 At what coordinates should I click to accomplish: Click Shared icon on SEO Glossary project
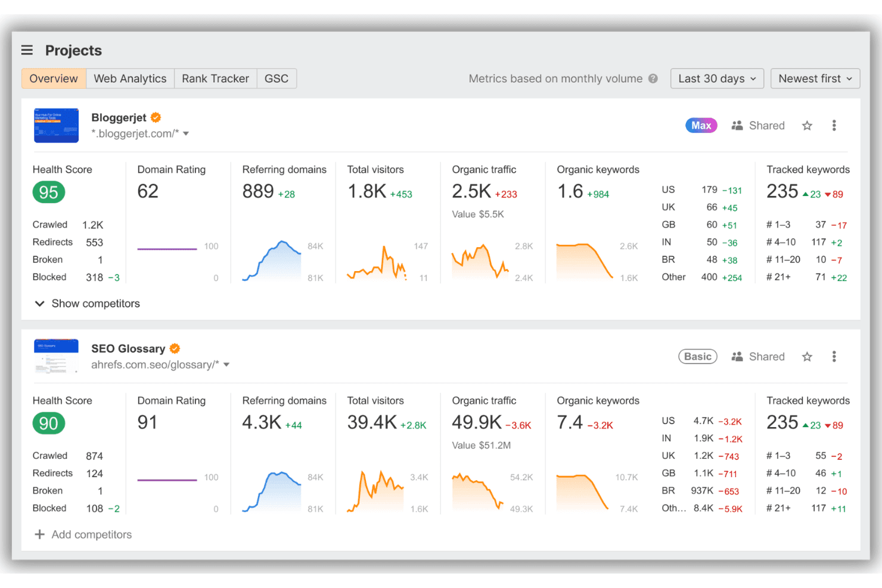(x=737, y=357)
